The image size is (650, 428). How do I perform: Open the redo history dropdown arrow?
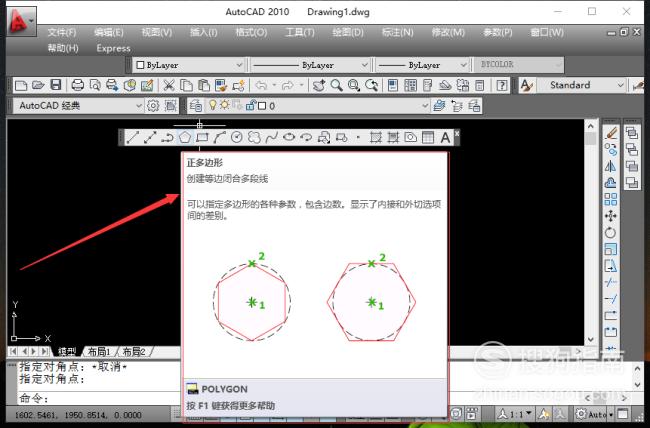(x=301, y=85)
